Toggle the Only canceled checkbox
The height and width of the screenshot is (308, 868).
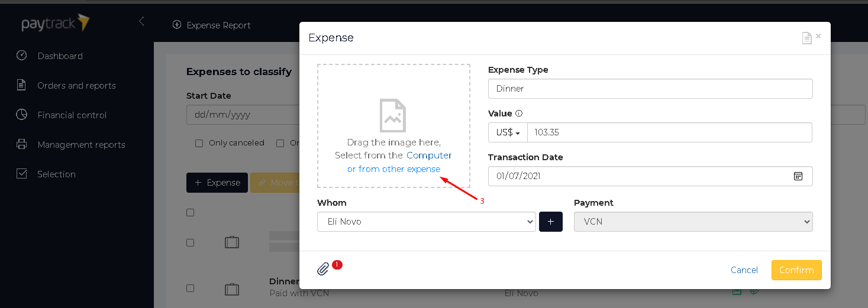click(199, 143)
